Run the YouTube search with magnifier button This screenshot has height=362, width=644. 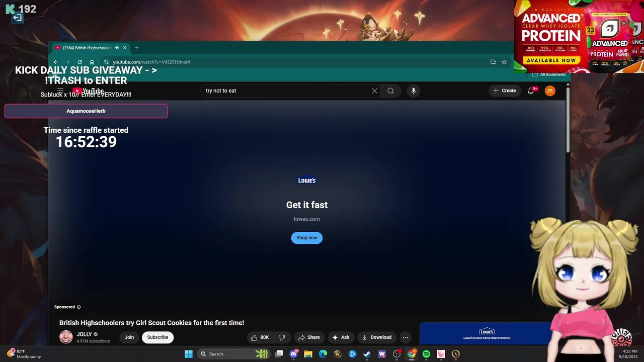point(390,90)
